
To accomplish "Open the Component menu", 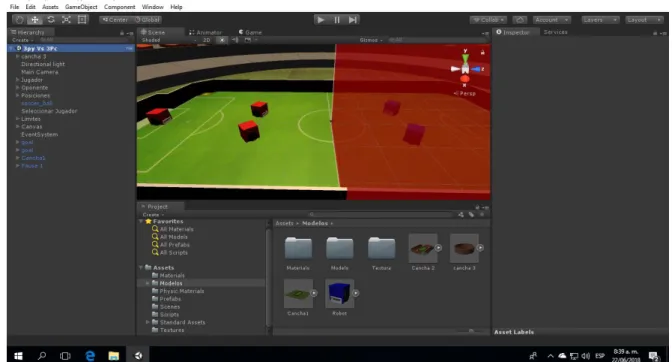I will click(x=120, y=7).
